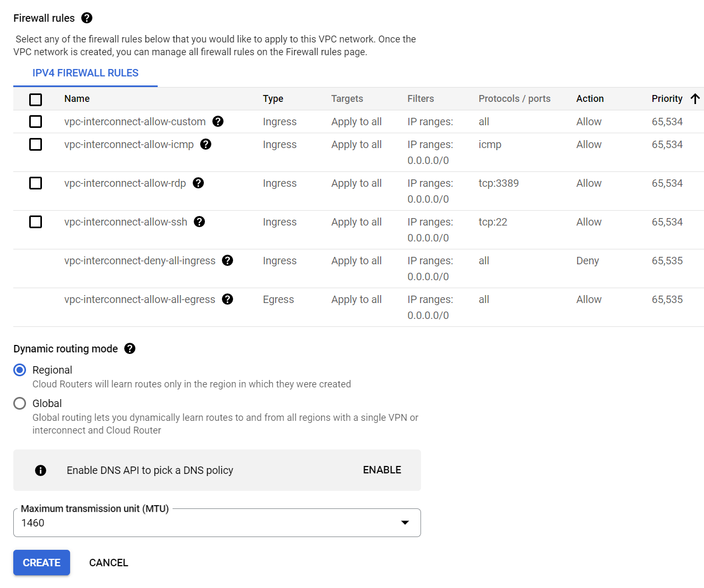Click help icon beside vpc-interconnect-allow-ssh
The image size is (704, 588).
(x=199, y=222)
